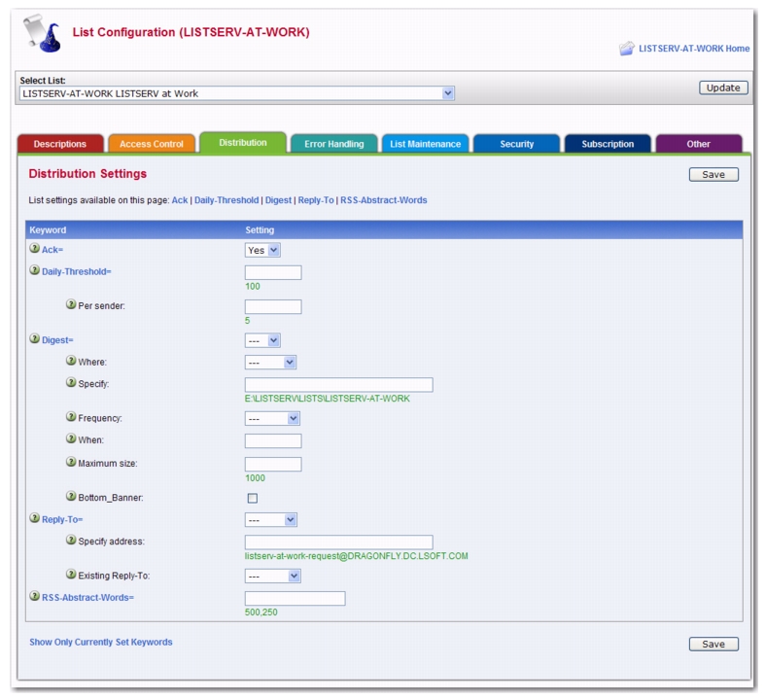The image size is (765, 700).
Task: Click the default path E:\LISTSERV\LISTS\LISTSERV-AT-WORK text
Action: (x=328, y=399)
